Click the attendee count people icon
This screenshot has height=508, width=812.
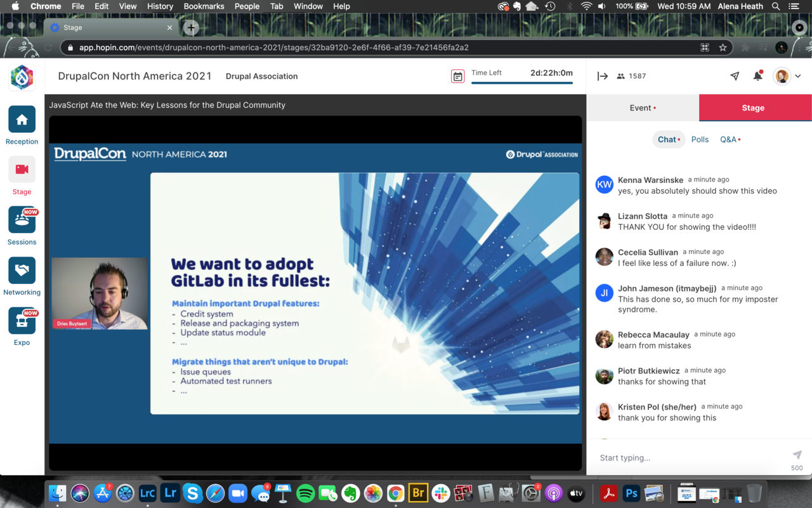pos(620,76)
